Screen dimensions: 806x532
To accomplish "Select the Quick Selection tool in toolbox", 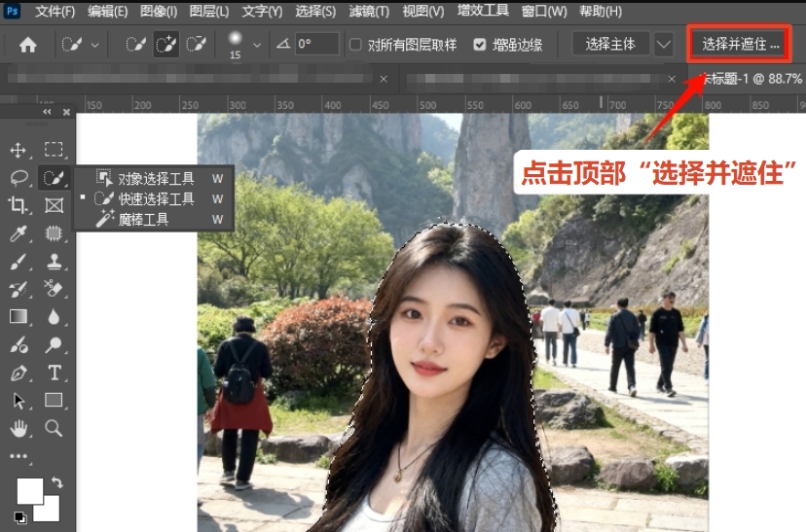I will click(x=54, y=178).
